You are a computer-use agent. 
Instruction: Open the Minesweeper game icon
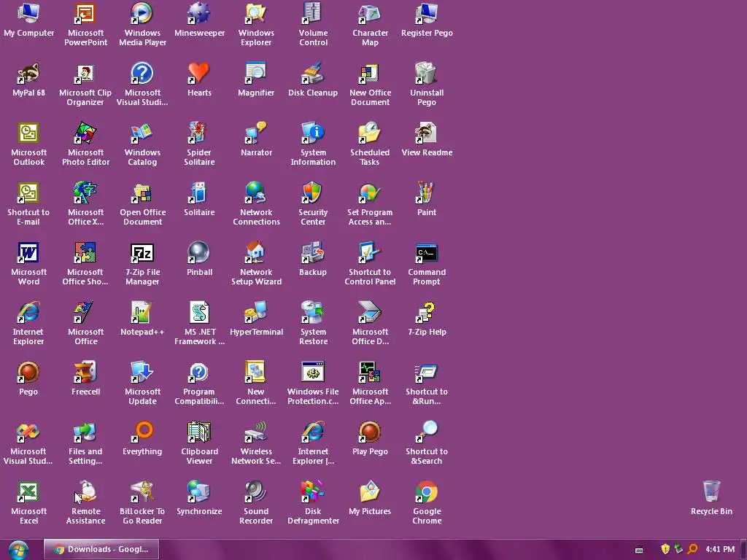click(199, 14)
